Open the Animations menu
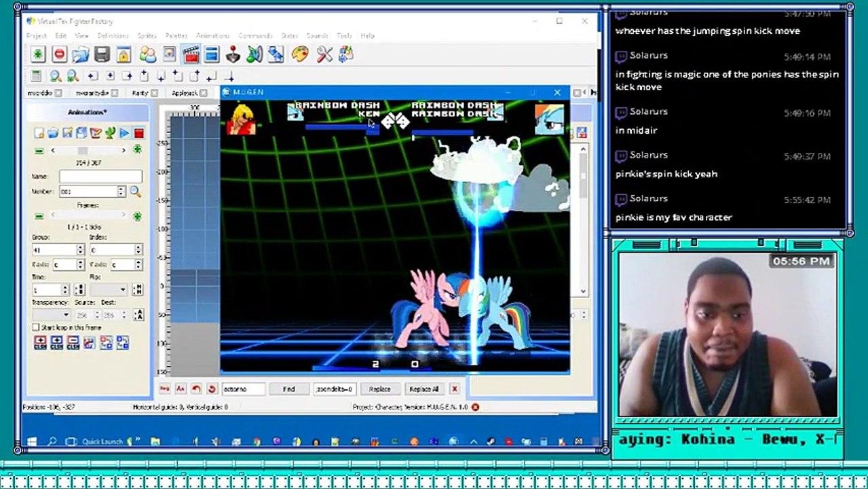This screenshot has height=489, width=868. tap(213, 35)
